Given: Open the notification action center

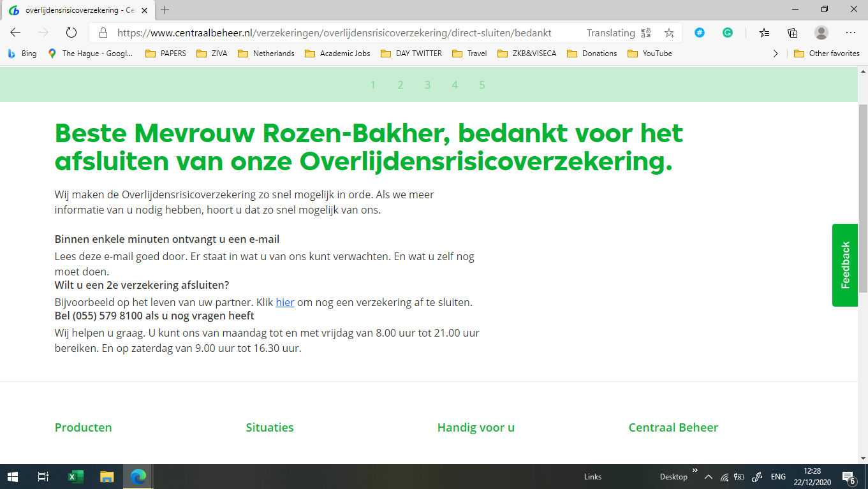Looking at the screenshot, I should (849, 477).
